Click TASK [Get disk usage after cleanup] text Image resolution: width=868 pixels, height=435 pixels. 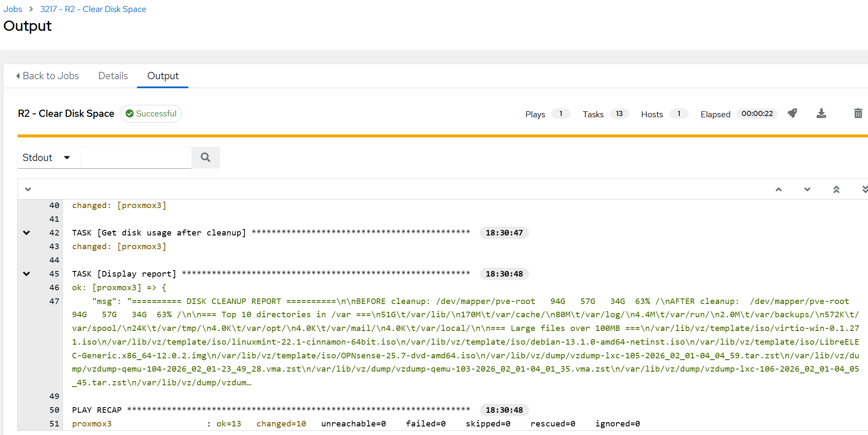(x=159, y=233)
